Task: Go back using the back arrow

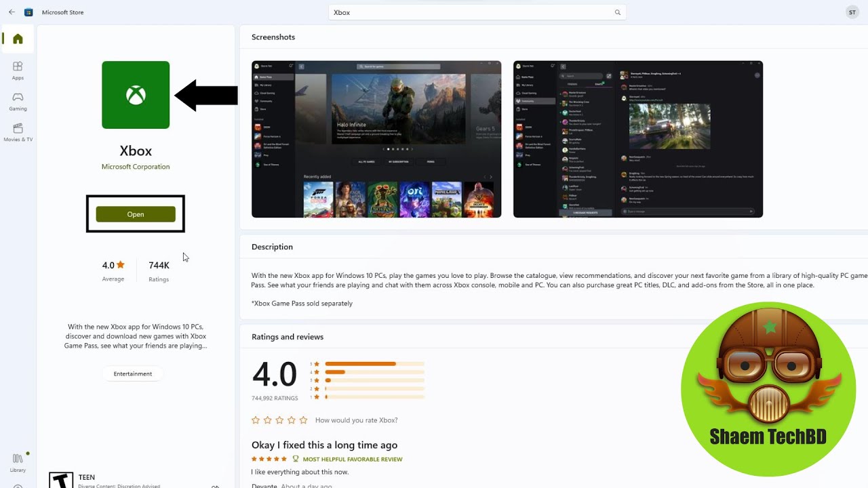Action: point(12,12)
